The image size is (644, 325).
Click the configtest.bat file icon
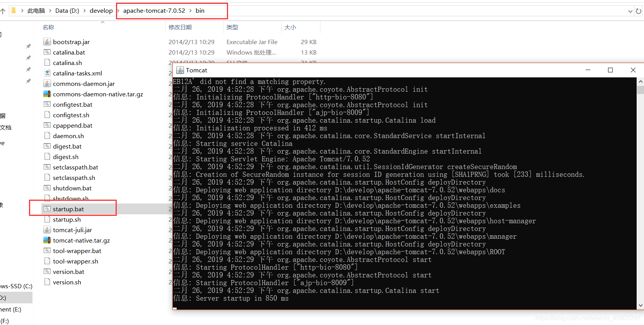(47, 104)
